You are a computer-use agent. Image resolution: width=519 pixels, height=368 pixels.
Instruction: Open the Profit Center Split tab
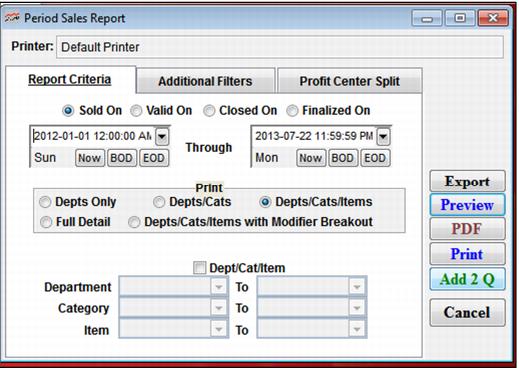(x=350, y=81)
